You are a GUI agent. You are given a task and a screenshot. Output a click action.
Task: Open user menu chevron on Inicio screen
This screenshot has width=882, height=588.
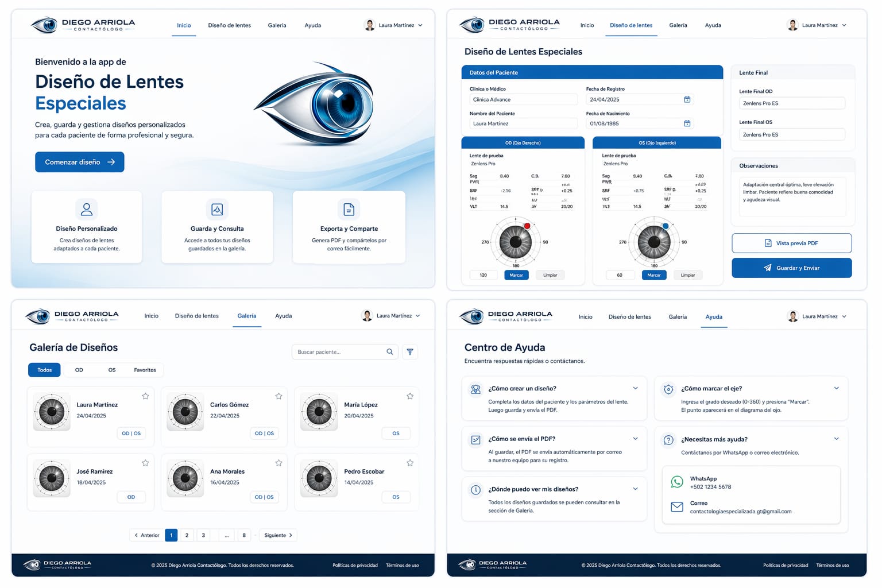point(420,25)
